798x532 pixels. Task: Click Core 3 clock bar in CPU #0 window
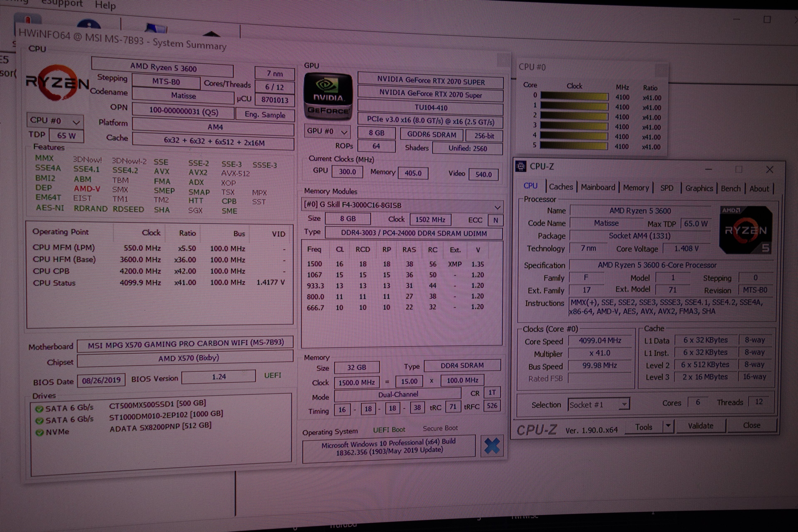pyautogui.click(x=574, y=126)
